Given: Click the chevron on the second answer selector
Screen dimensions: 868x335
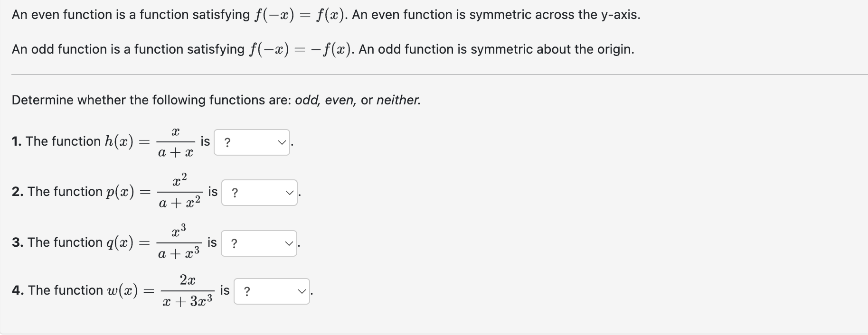Looking at the screenshot, I should point(289,193).
